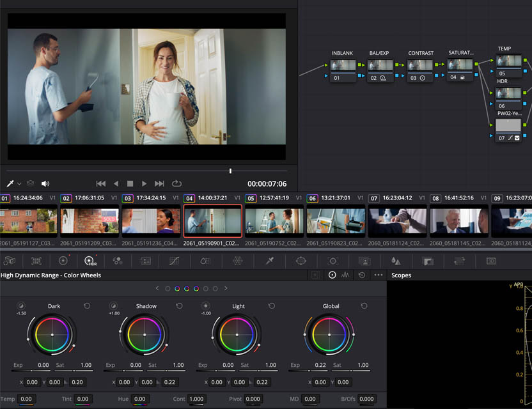Toggle loop playback in viewer
Image resolution: width=532 pixels, height=409 pixels.
177,183
